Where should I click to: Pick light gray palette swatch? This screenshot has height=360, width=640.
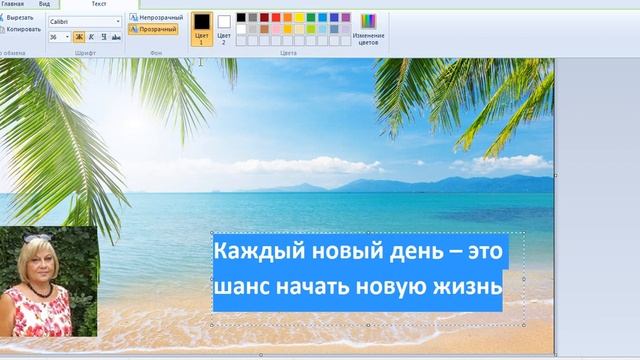point(253,29)
